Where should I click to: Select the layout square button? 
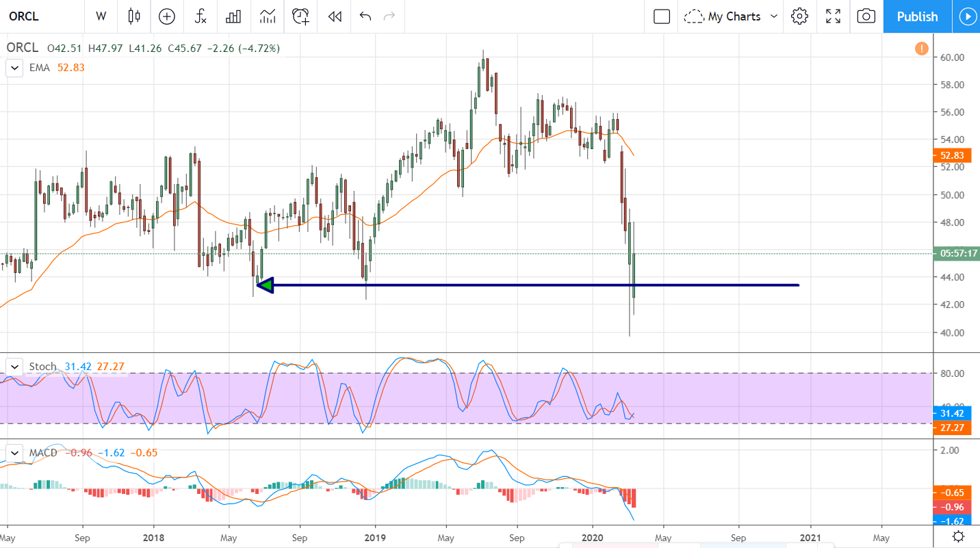pos(661,16)
